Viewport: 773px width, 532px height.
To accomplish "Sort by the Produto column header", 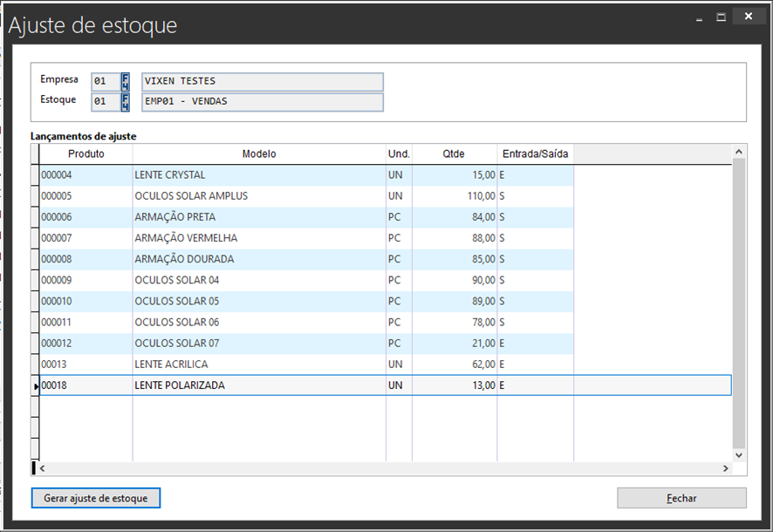I will click(x=86, y=154).
